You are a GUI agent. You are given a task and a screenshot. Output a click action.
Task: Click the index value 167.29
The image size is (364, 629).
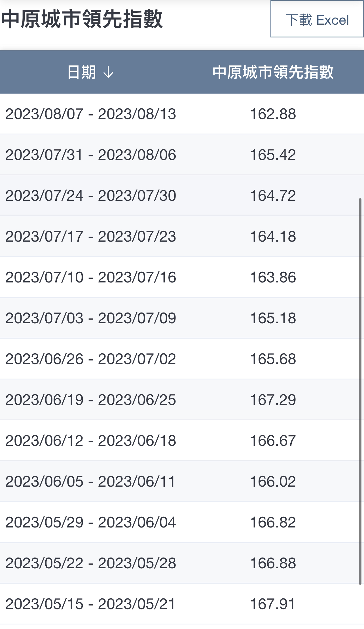(x=273, y=400)
